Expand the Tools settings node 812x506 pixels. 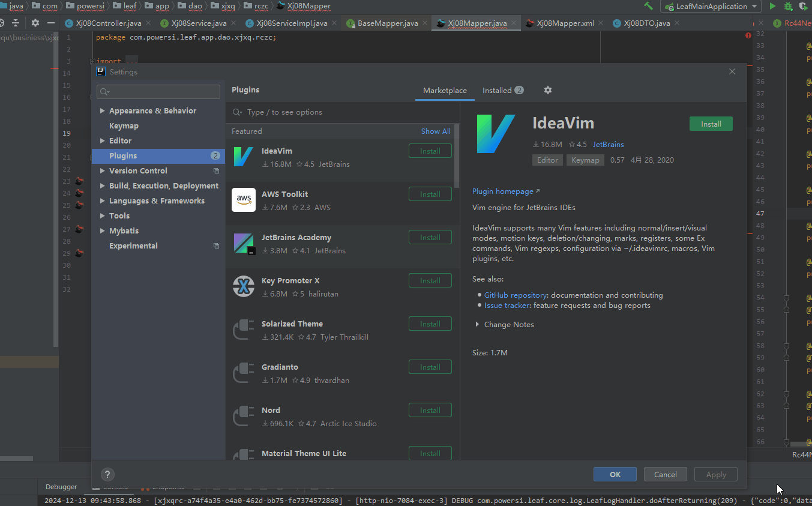pyautogui.click(x=103, y=216)
